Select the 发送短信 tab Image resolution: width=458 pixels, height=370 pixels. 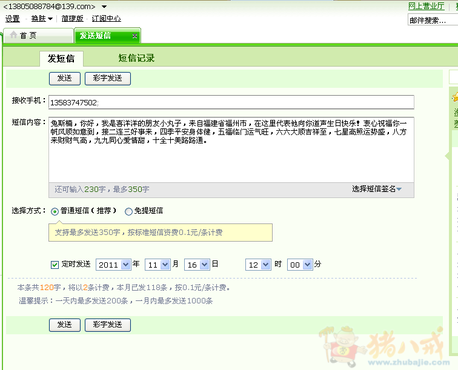pos(107,36)
